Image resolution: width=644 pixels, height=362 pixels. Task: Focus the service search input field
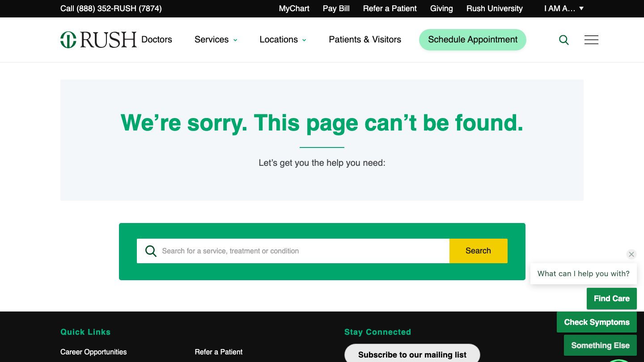pos(304,251)
